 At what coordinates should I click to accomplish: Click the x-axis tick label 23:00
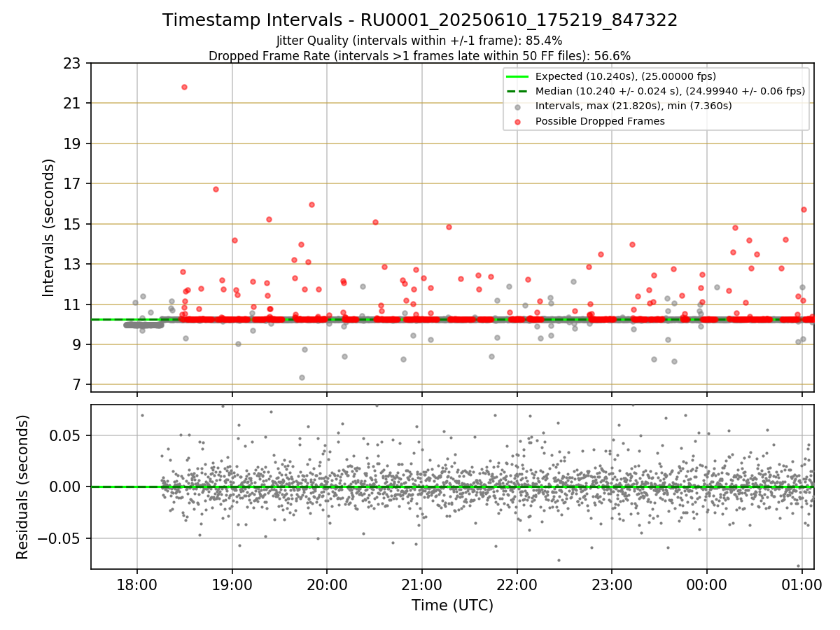click(612, 583)
